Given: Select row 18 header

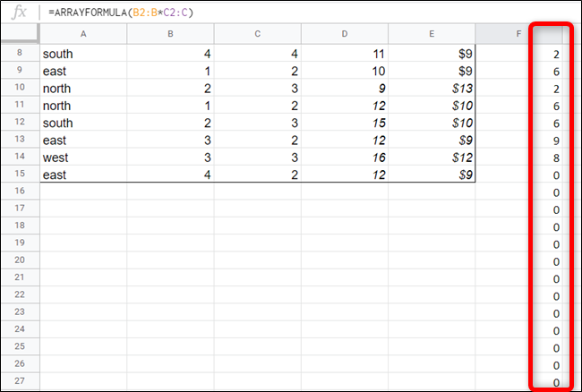Looking at the screenshot, I should tap(20, 226).
